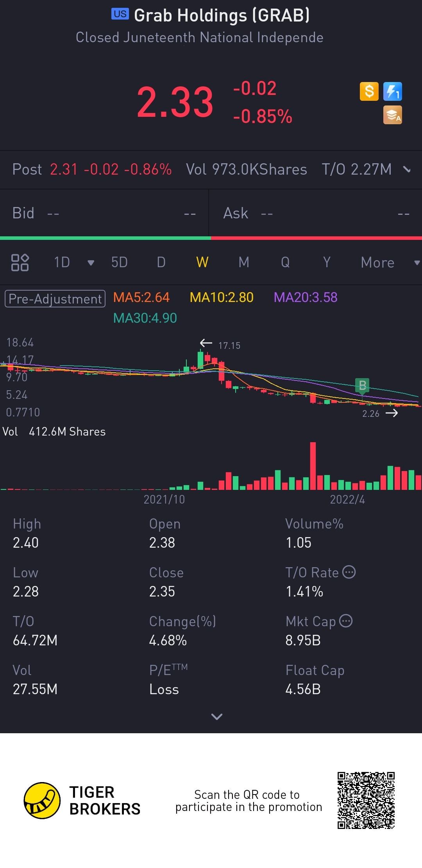Open the Mkt Cap info icon
The width and height of the screenshot is (422, 868).
tap(346, 621)
